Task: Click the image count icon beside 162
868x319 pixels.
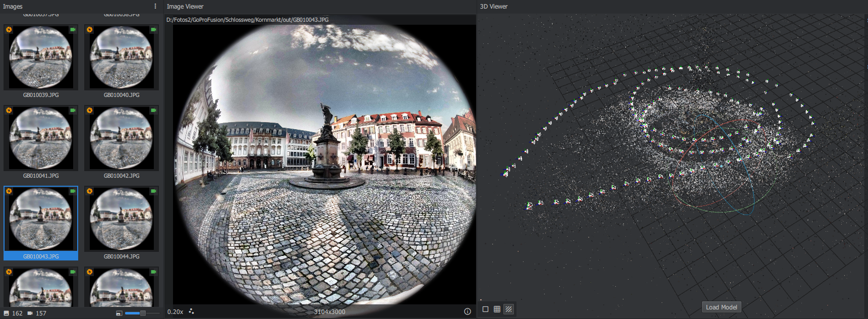Action: click(7, 313)
